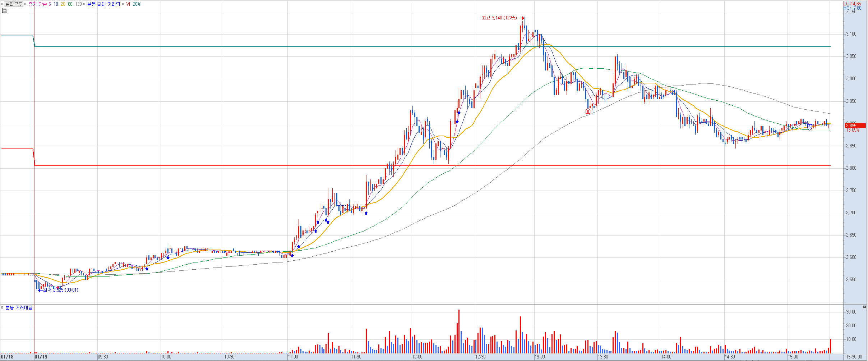868x361 pixels.
Task: Click the 30,00 volume axis label
Action: click(x=851, y=312)
